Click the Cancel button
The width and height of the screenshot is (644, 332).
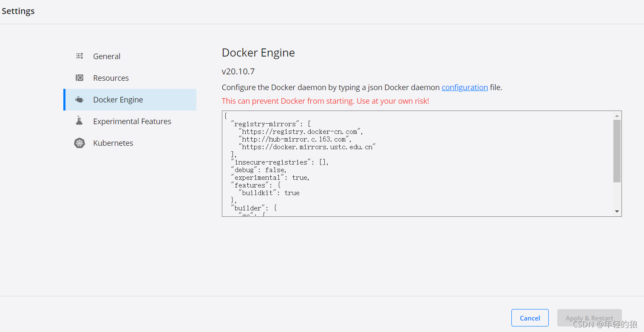(x=530, y=318)
